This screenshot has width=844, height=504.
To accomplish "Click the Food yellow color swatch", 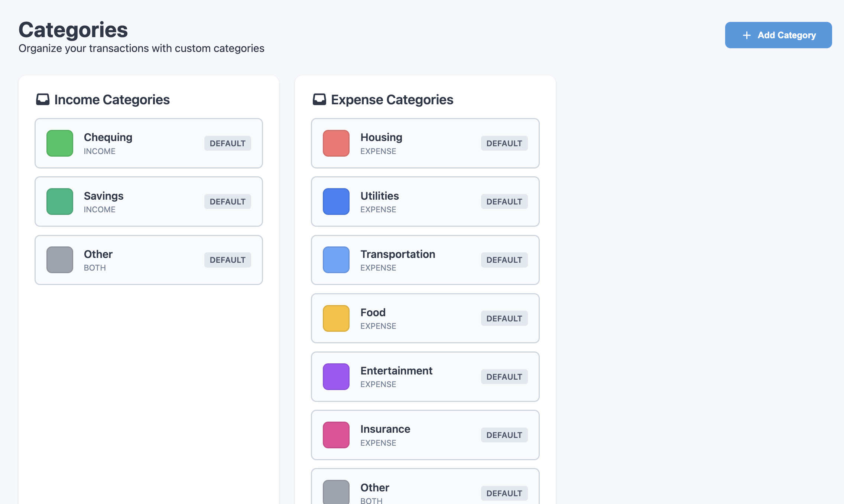I will pyautogui.click(x=336, y=318).
